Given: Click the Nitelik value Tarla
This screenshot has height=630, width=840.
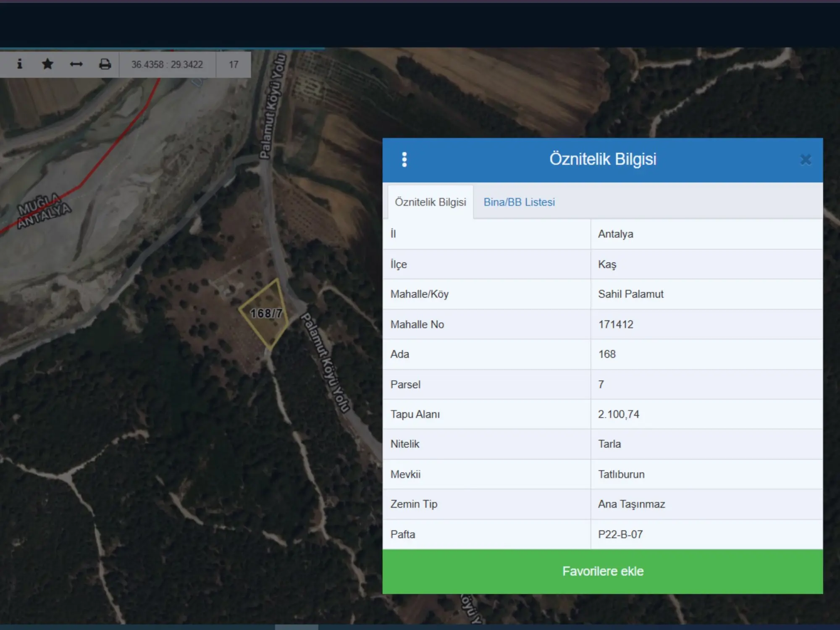Looking at the screenshot, I should (609, 444).
